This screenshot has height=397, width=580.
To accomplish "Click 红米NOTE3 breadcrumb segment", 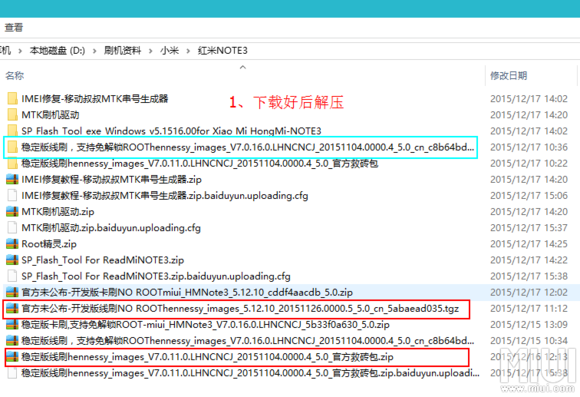I will tap(223, 50).
